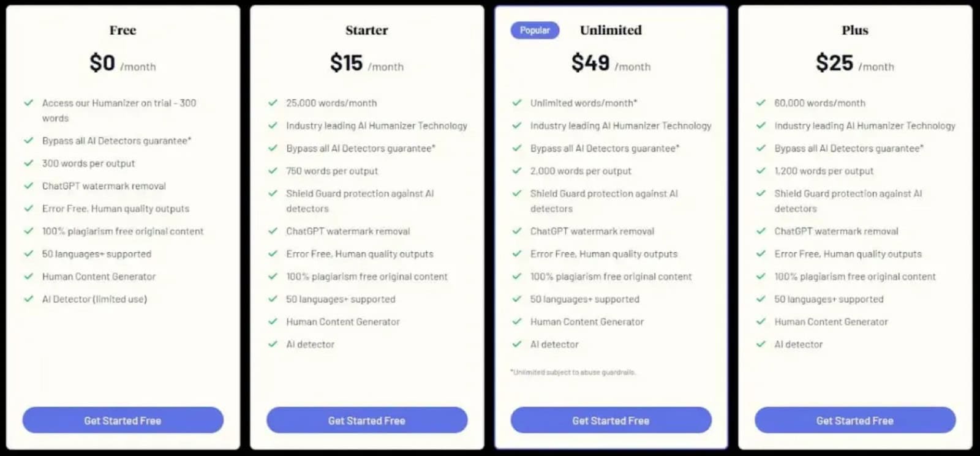Click the checkmark next to Human Content Generator on Unlimited

516,321
